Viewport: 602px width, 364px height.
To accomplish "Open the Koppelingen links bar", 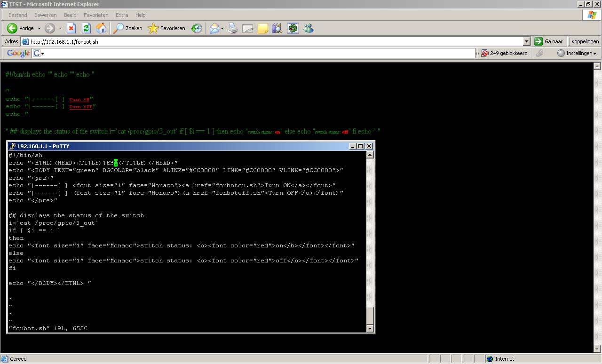I will tap(585, 41).
